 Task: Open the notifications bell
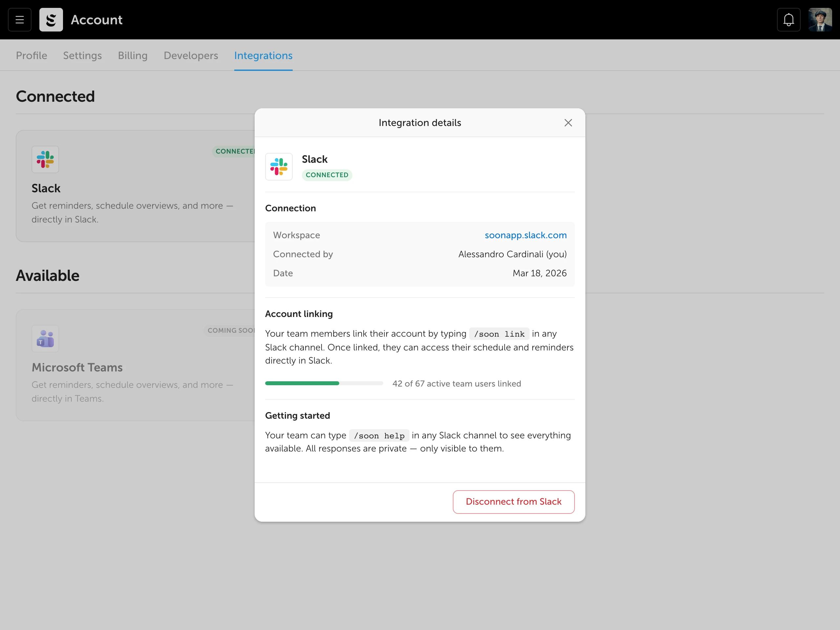click(788, 20)
